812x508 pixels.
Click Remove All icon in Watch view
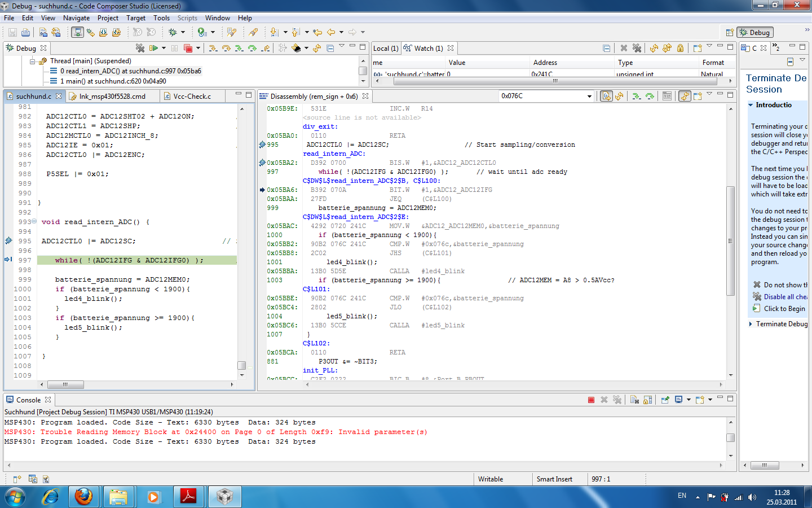[x=637, y=49]
